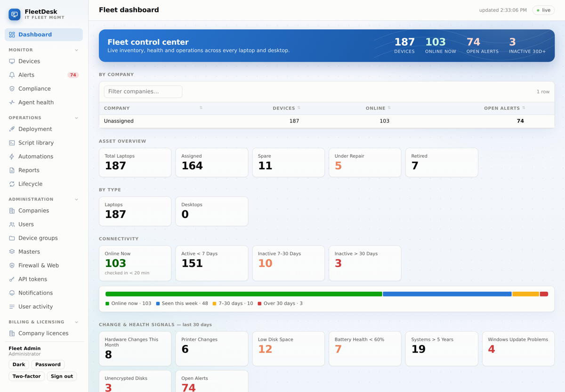565x392 pixels.
Task: Click the '1 row' table count text
Action: pyautogui.click(x=543, y=92)
